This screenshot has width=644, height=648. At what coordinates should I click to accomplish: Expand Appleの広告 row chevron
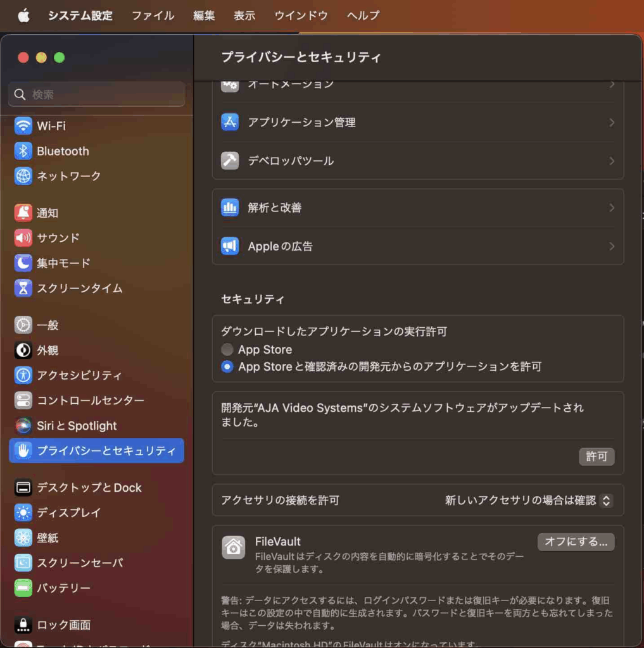pyautogui.click(x=611, y=246)
